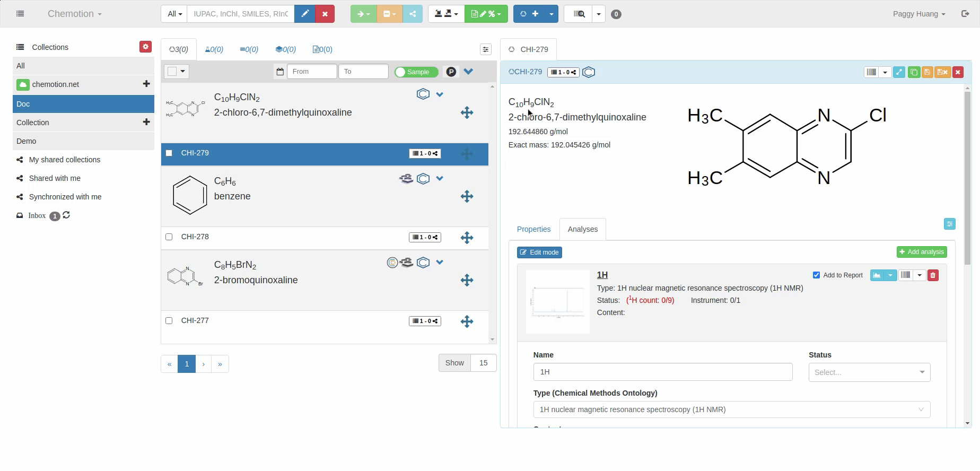Click the Add analysis button
980x471 pixels.
tap(921, 252)
